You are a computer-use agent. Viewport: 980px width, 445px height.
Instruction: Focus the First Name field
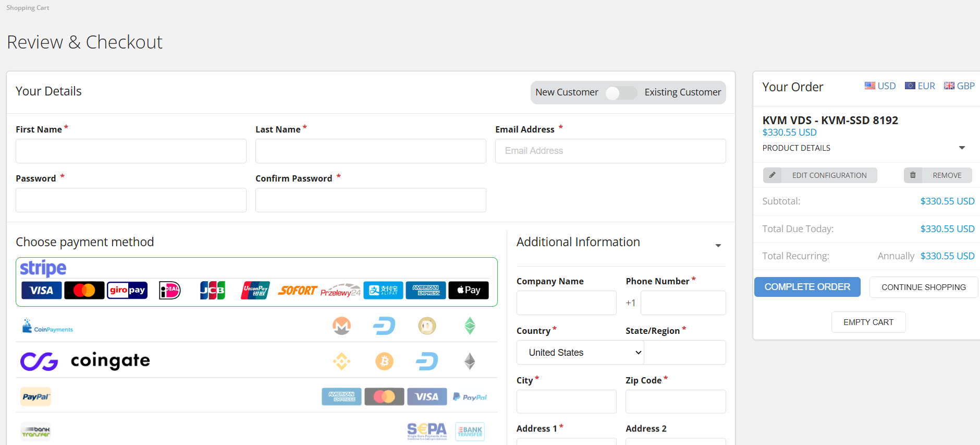[131, 151]
